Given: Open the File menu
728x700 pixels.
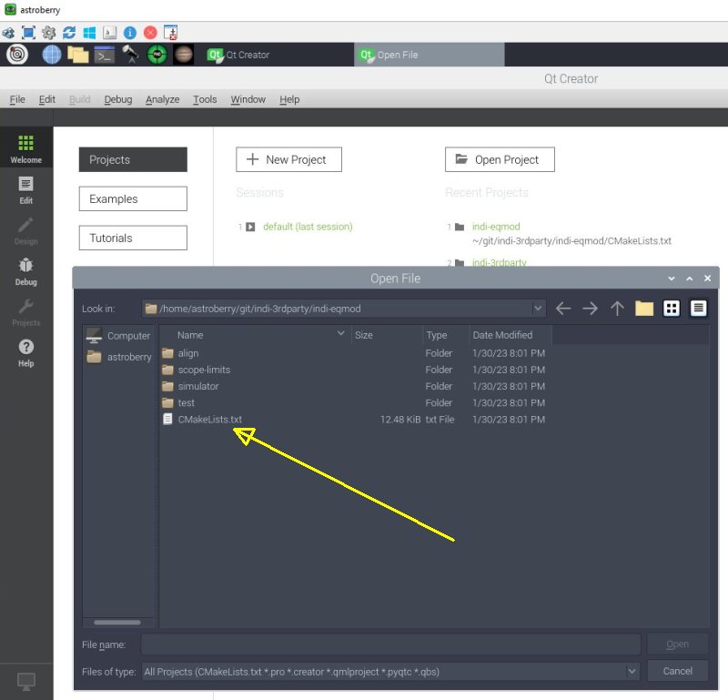Looking at the screenshot, I should click(17, 99).
